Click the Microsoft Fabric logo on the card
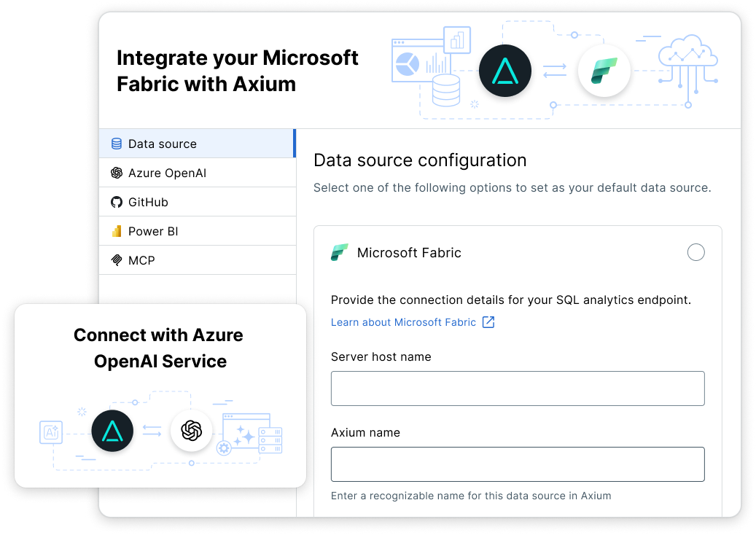The image size is (756, 535). (340, 252)
